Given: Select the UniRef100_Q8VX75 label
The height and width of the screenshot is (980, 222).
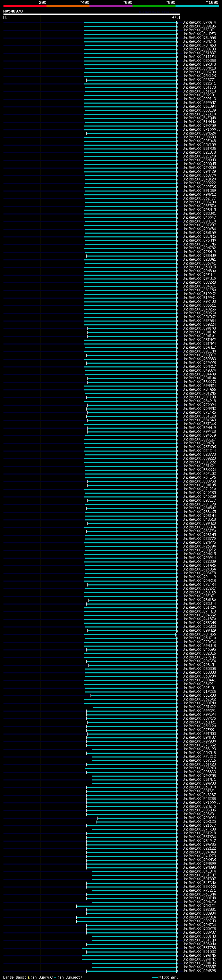Looking at the screenshot, I should pyautogui.click(x=199, y=718).
